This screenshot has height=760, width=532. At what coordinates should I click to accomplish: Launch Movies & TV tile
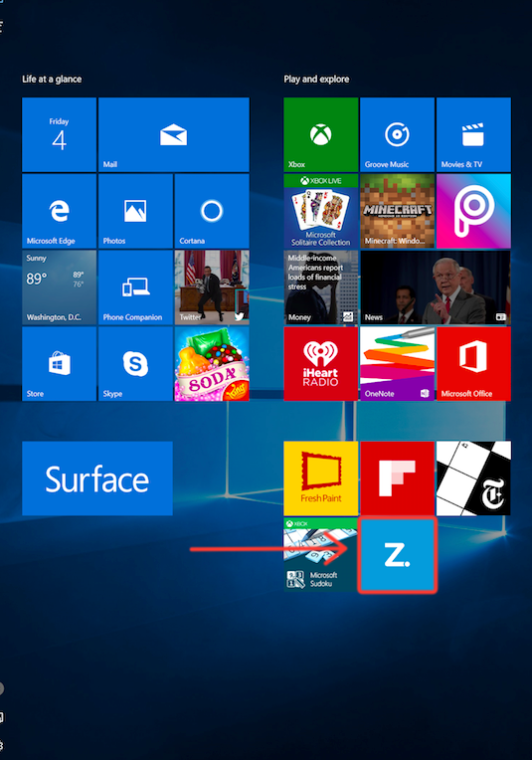coord(473,134)
